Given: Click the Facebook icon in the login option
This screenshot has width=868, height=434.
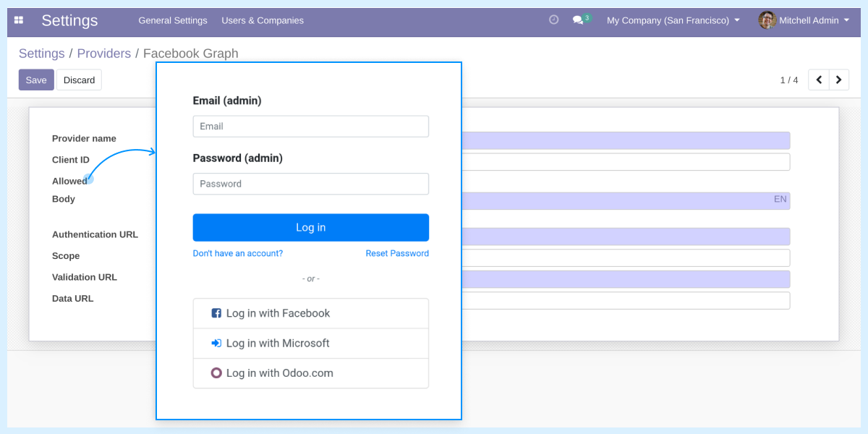Looking at the screenshot, I should coord(216,313).
